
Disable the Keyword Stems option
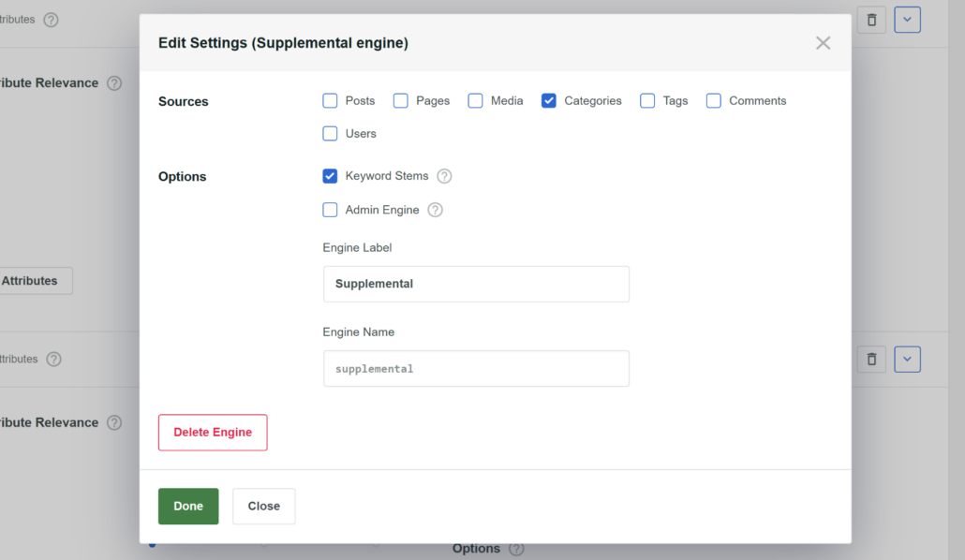point(330,175)
